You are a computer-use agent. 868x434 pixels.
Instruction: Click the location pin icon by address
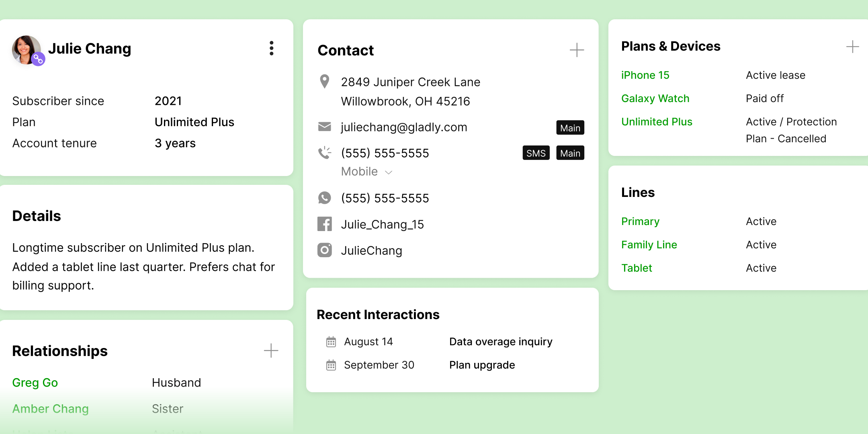click(324, 82)
